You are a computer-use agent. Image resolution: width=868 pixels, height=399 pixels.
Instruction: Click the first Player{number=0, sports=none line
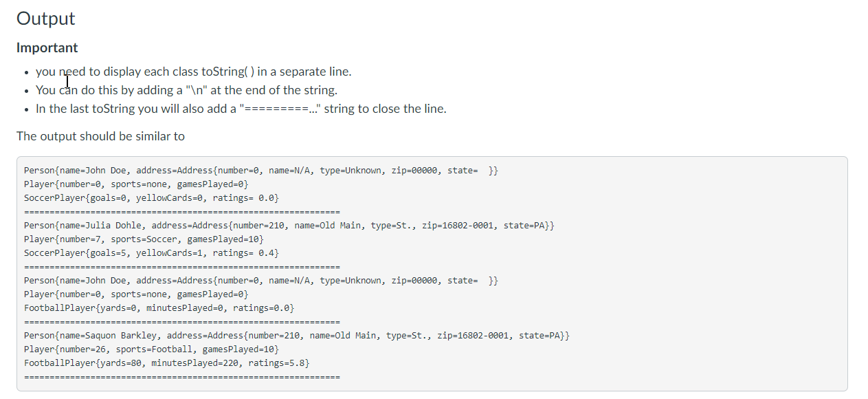(x=136, y=184)
